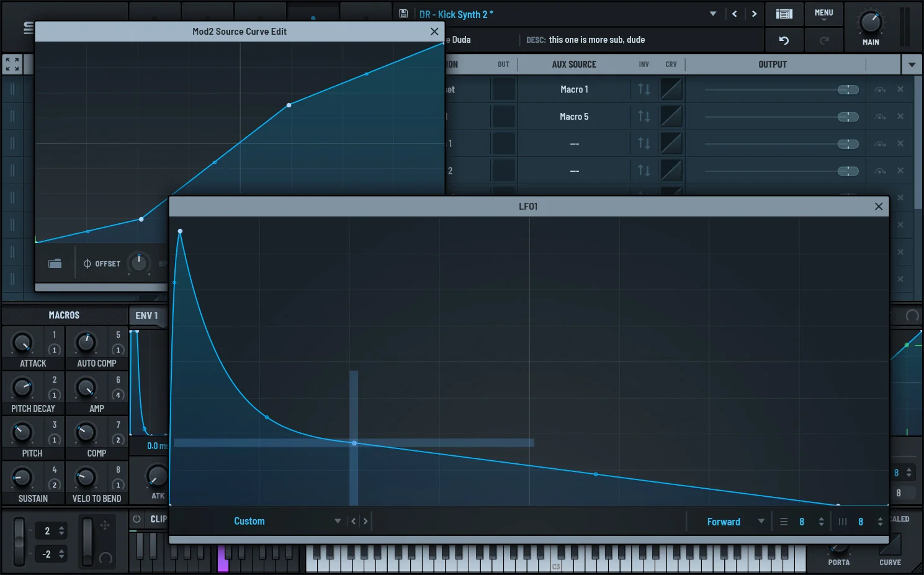Toggle the CLIP power button
924x575 pixels.
[137, 519]
